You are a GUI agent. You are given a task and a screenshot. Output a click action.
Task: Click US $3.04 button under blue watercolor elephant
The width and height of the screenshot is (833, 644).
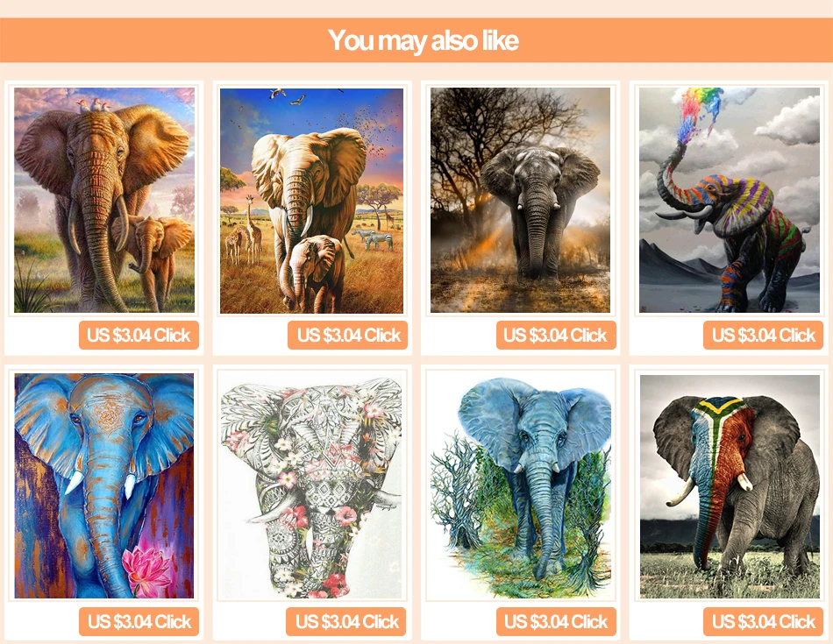[556, 622]
